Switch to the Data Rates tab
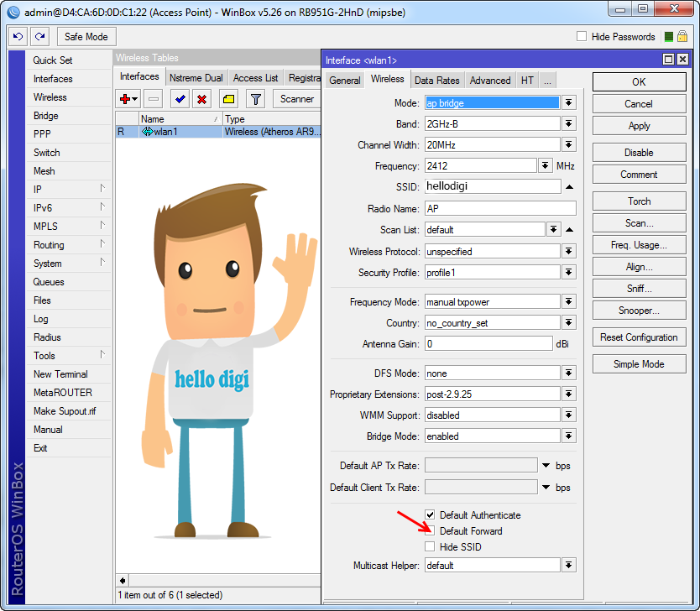This screenshot has width=700, height=611. (437, 81)
